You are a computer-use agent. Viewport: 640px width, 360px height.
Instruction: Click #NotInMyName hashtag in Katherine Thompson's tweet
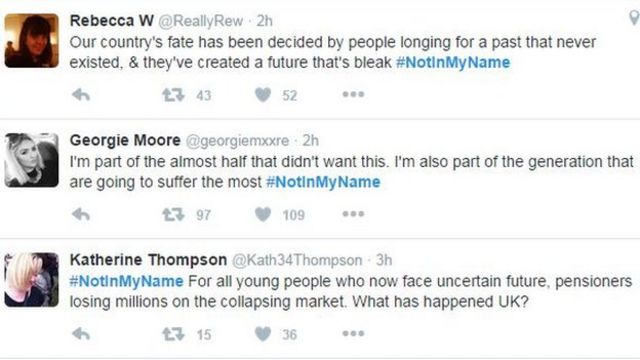(x=127, y=281)
